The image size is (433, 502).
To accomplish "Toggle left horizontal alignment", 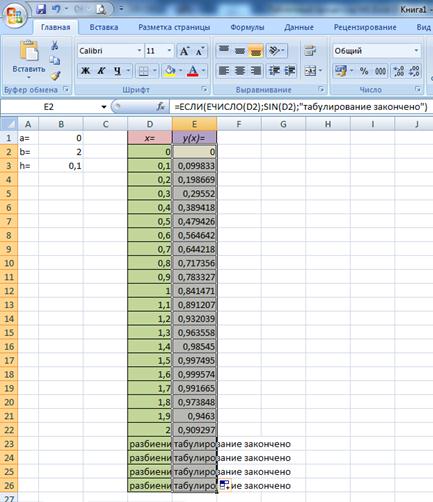I will click(224, 71).
